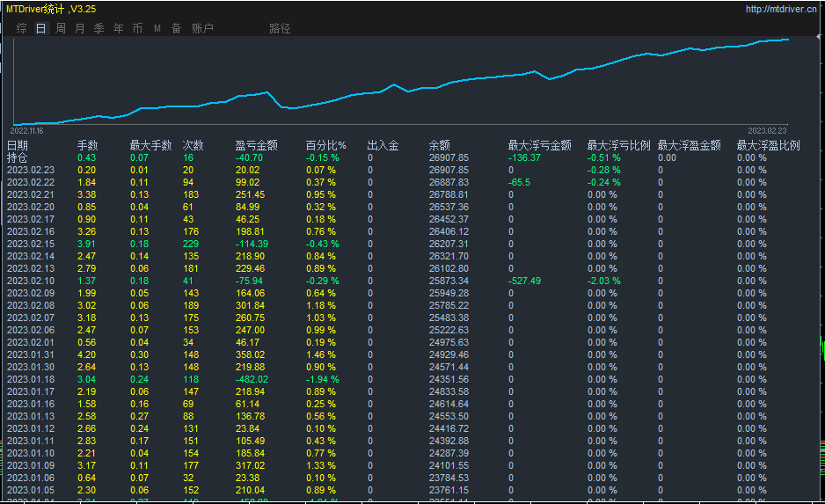Click the 最大手数 column header
The width and height of the screenshot is (825, 504).
pos(151,146)
